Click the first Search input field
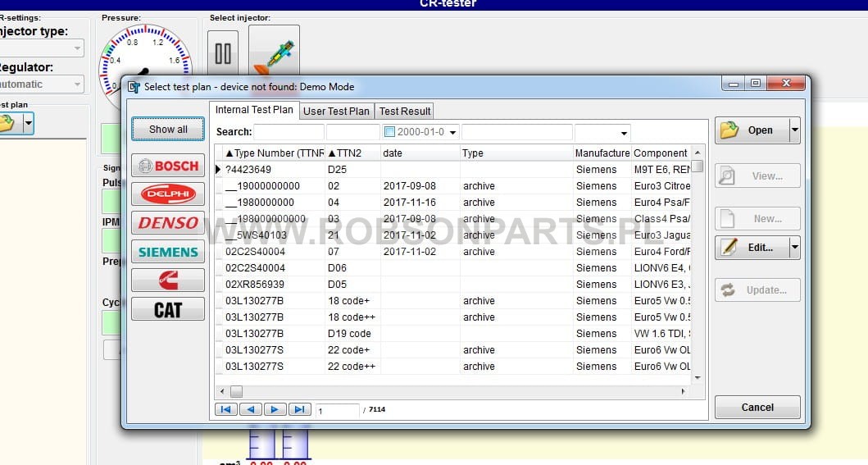This screenshot has height=465, width=868. tap(289, 132)
